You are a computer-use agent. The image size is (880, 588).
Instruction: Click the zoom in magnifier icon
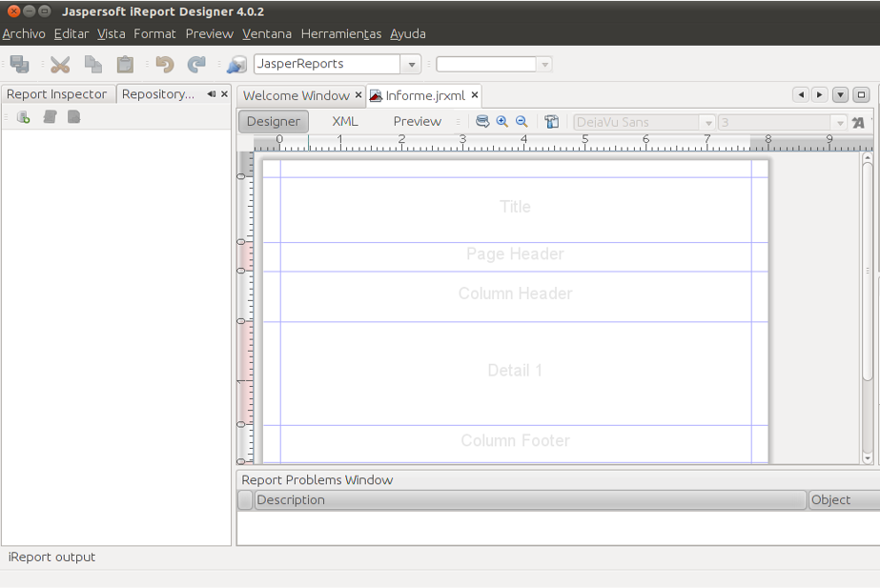click(501, 121)
